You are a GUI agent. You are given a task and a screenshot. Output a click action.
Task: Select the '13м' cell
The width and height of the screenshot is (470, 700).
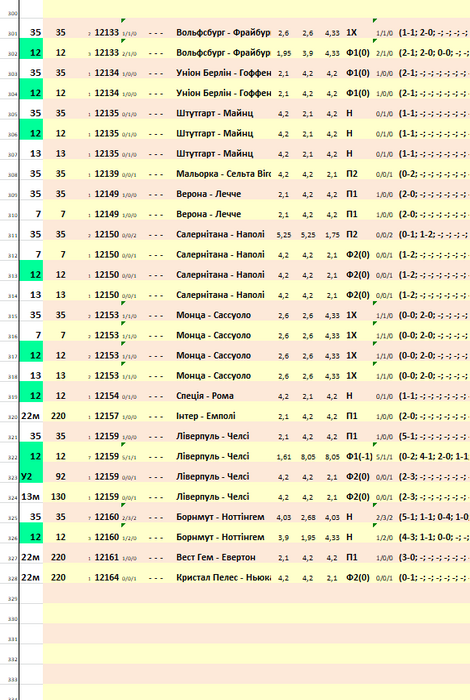tap(31, 496)
